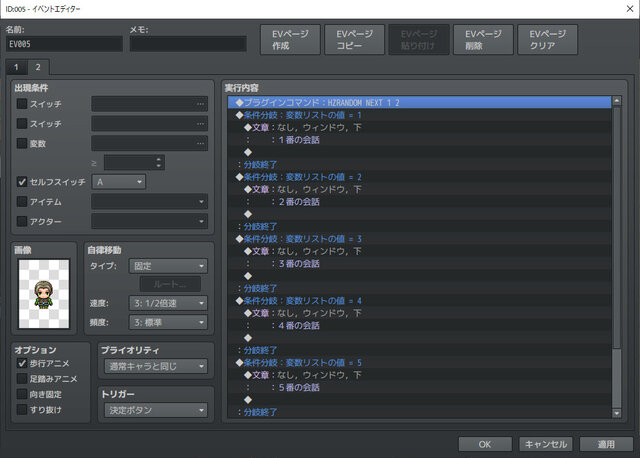This screenshot has width=640, height=458.
Task: Open variable selector ellipsis for 変数 field
Action: click(200, 143)
